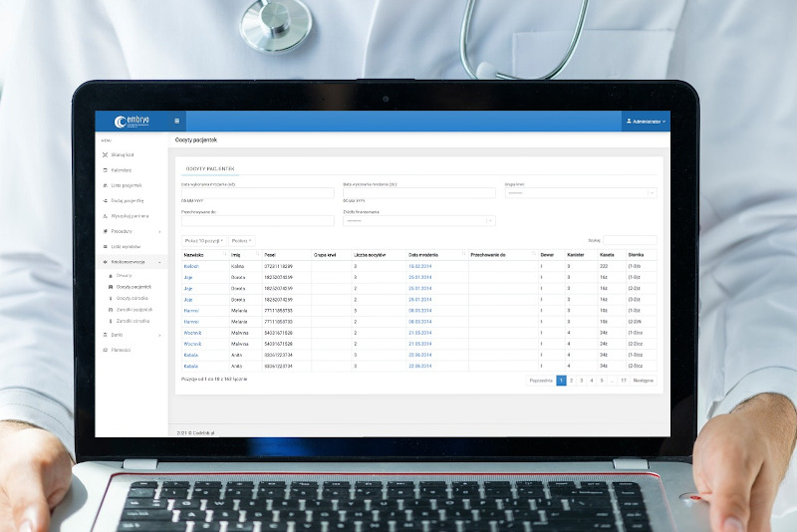
Task: Click the Skanuj kod sidebar icon
Action: (105, 155)
